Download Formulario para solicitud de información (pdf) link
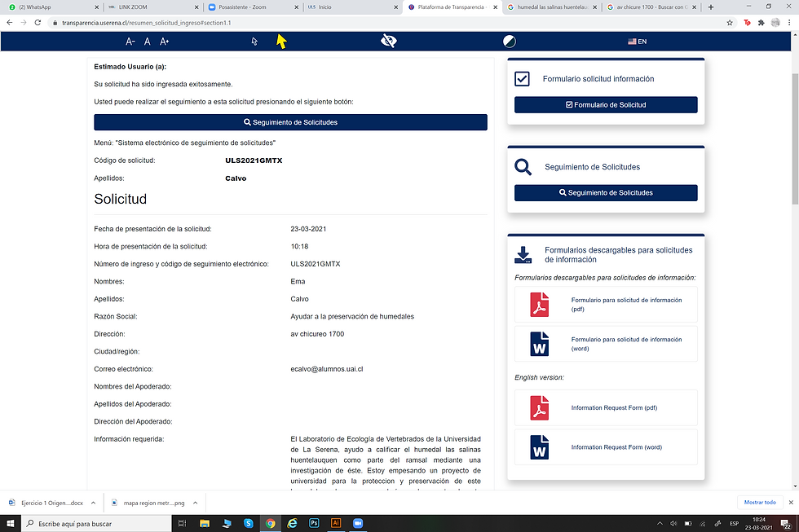799x532 pixels. coord(626,305)
